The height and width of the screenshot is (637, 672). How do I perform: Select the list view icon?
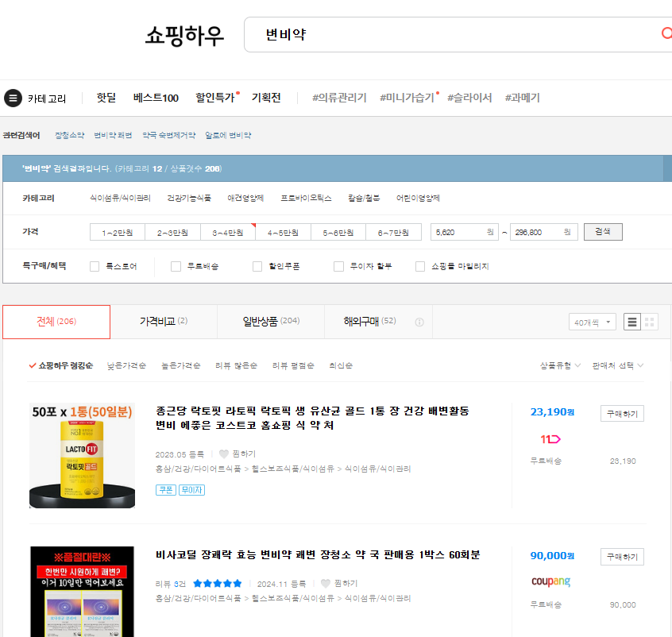[x=631, y=322]
